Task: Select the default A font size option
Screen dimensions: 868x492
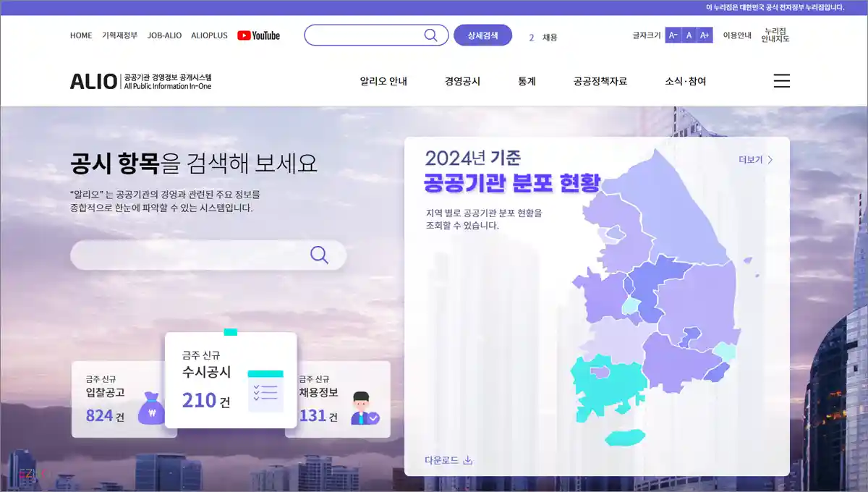Action: tap(688, 34)
